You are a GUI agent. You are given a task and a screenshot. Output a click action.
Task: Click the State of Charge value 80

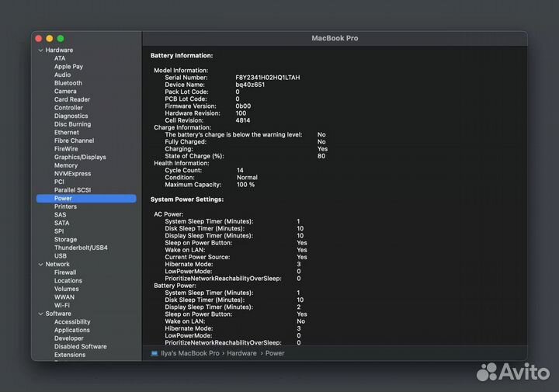click(x=321, y=156)
